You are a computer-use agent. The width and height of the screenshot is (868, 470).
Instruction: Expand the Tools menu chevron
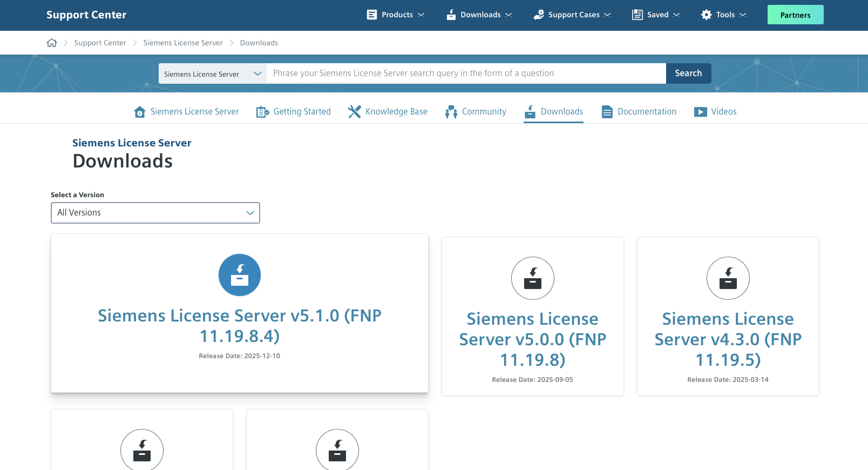click(743, 15)
